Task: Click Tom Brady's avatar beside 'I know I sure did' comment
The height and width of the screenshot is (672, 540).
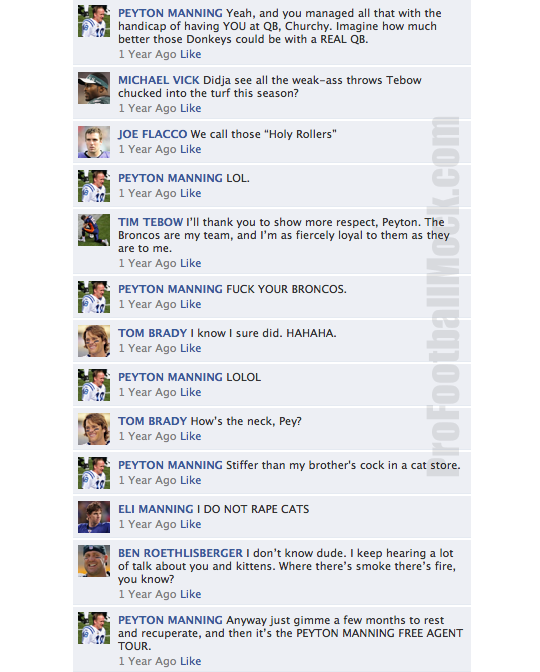Action: coord(94,341)
